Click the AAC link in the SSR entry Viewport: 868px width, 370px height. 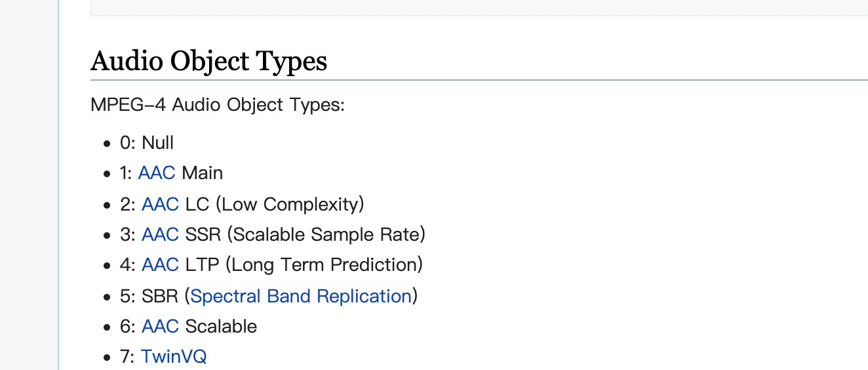(x=160, y=234)
